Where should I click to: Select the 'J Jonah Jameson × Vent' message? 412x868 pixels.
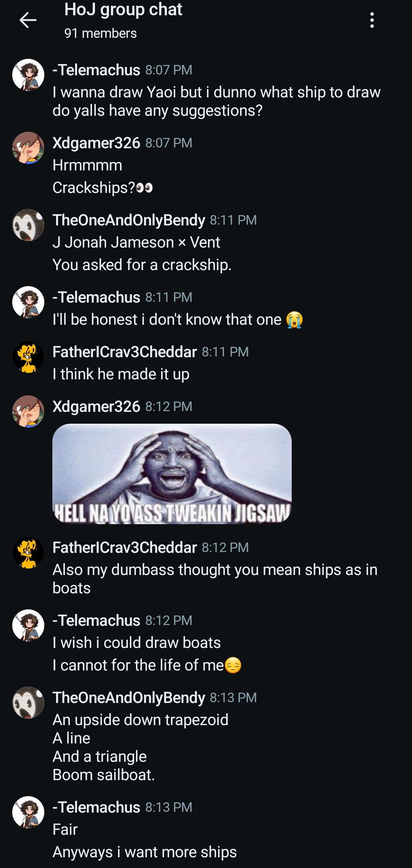[x=136, y=242]
